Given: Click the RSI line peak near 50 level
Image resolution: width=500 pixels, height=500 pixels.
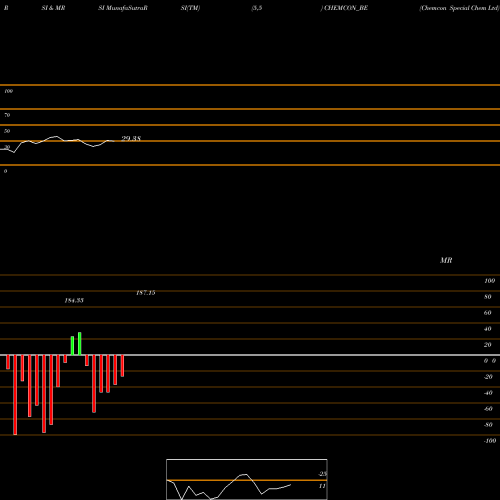Looking at the screenshot, I should pos(56,136).
